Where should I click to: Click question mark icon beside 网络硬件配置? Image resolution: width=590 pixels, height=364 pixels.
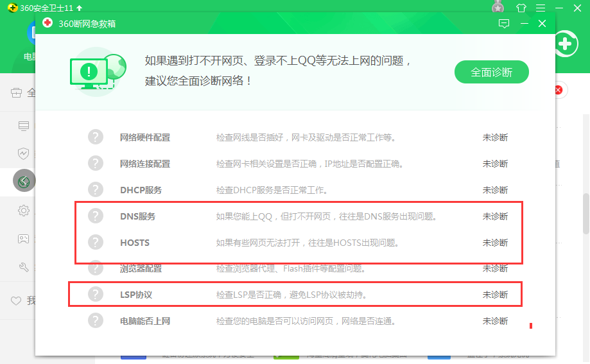(96, 137)
